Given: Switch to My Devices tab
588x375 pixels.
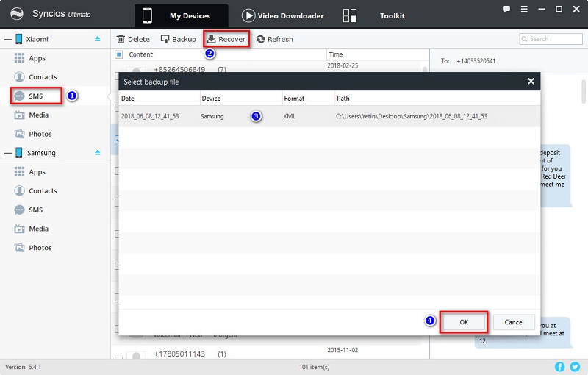Looking at the screenshot, I should 182,15.
